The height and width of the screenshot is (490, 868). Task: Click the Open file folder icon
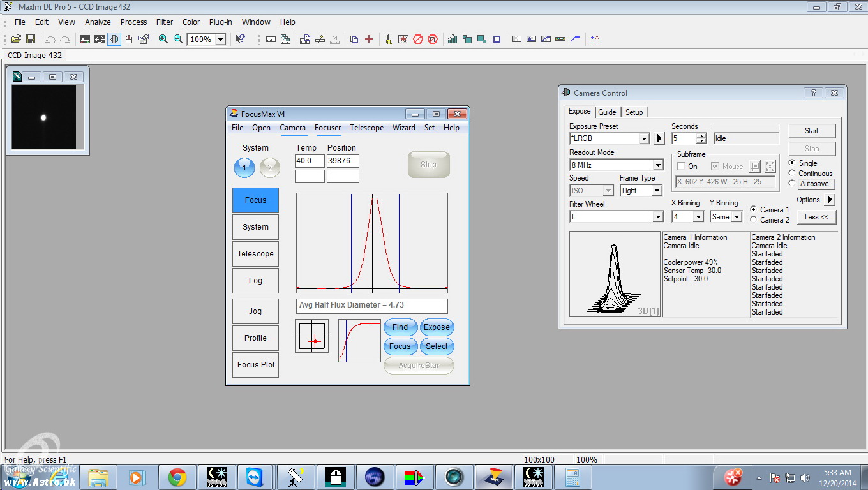coord(17,39)
